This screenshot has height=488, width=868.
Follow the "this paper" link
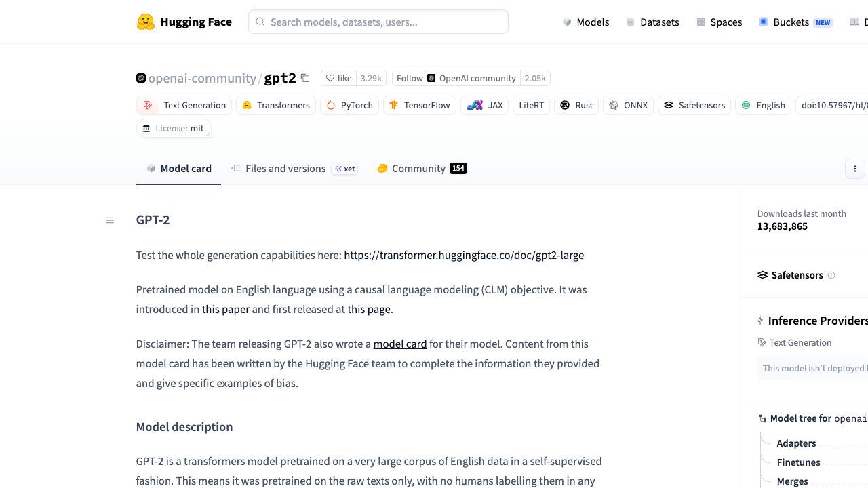[226, 309]
